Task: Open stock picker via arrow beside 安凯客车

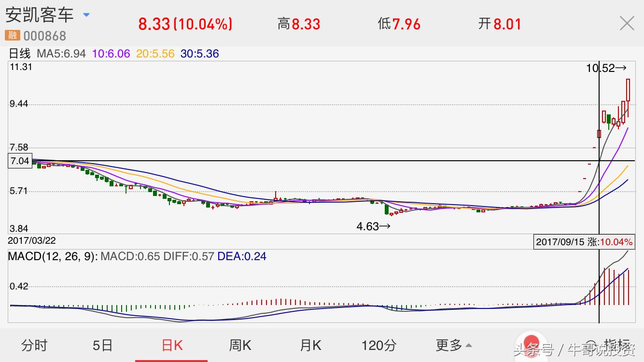Action: click(x=86, y=14)
